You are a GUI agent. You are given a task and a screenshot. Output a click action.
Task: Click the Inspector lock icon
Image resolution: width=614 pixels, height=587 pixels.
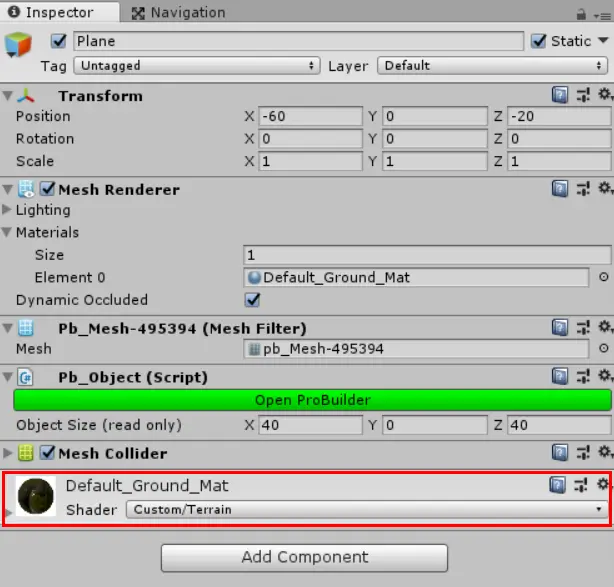581,14
